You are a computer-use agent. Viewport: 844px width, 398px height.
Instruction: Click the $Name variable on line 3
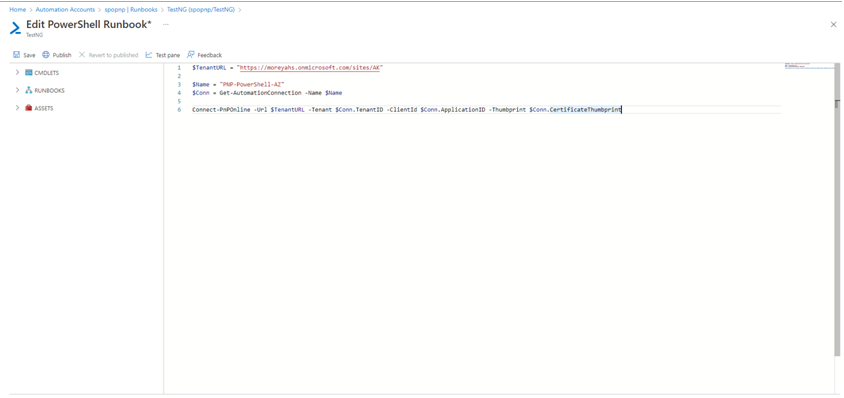(201, 85)
